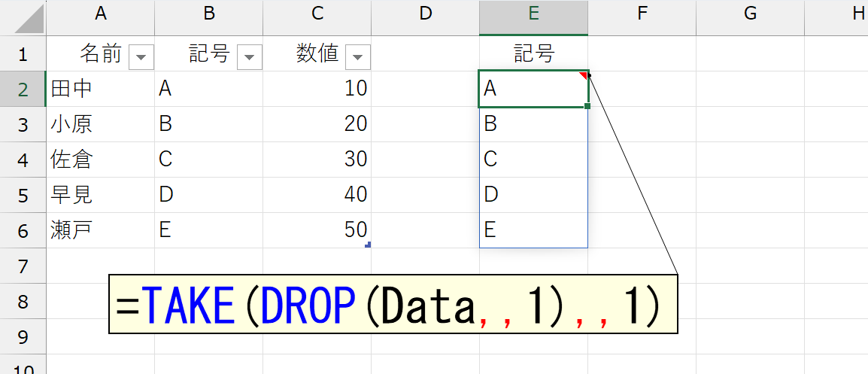Click cell containing 早見
Screen dimensions: 868x374
pyautogui.click(x=100, y=196)
